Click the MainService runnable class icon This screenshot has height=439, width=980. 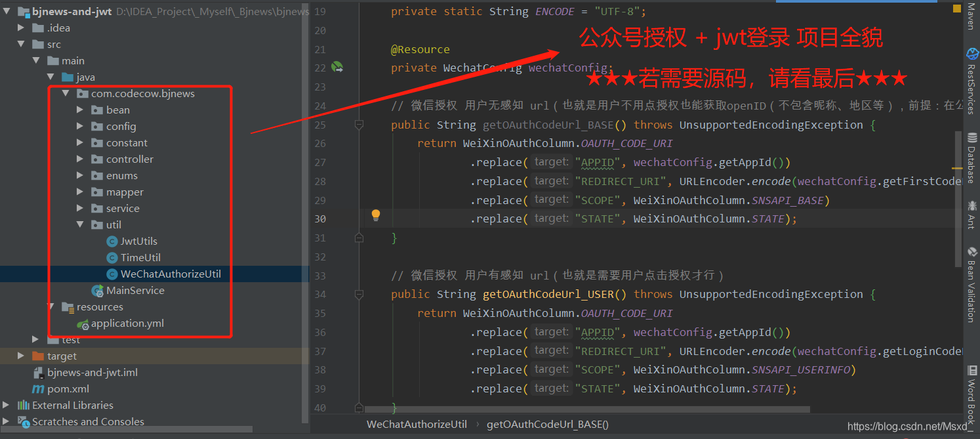coord(98,291)
